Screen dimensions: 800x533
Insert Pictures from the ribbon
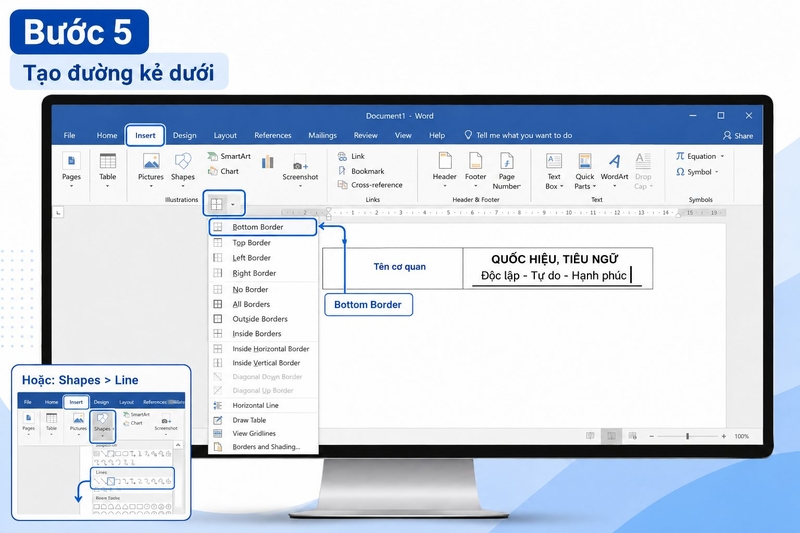pos(151,167)
